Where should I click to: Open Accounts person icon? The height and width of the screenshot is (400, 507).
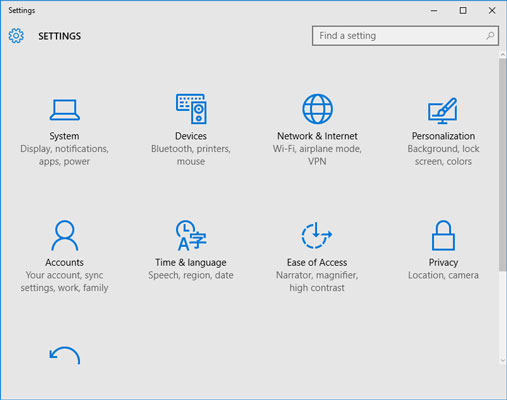click(65, 235)
